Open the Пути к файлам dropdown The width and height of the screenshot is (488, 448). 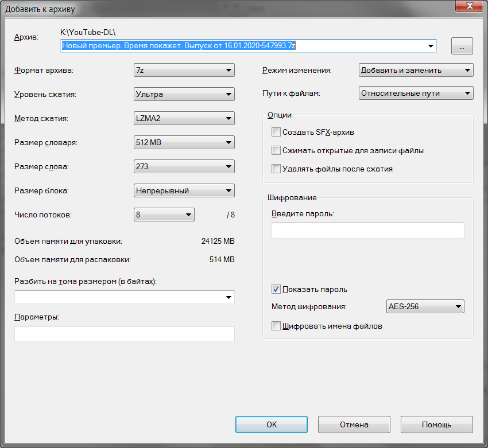click(416, 93)
